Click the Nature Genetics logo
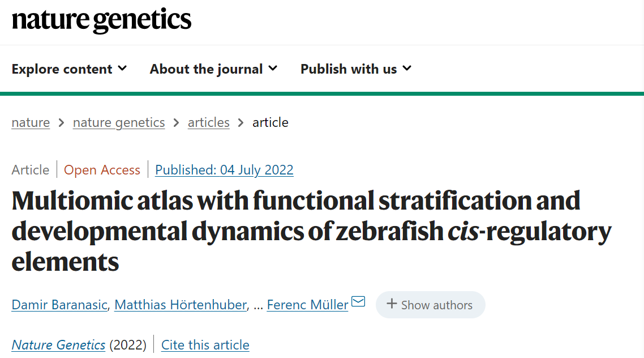 pos(102,20)
